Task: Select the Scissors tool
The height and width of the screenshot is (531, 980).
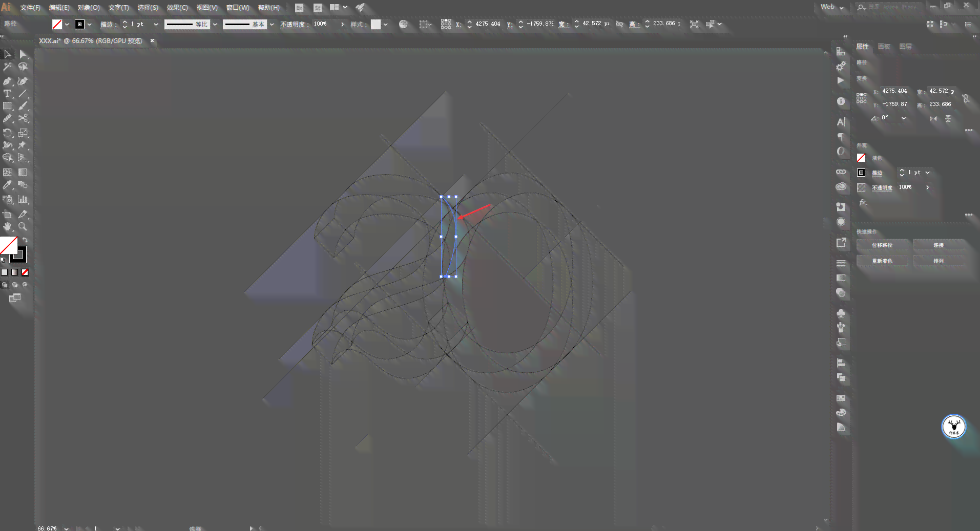Action: point(23,118)
